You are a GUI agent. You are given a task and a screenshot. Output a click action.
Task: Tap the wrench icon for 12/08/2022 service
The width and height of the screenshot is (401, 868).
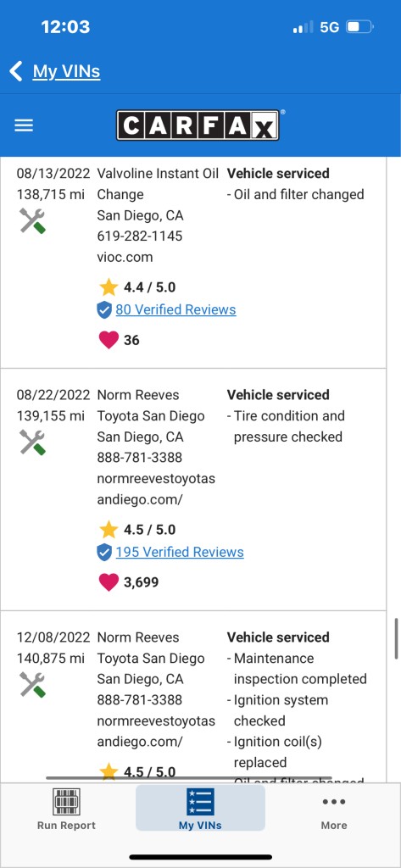[32, 685]
